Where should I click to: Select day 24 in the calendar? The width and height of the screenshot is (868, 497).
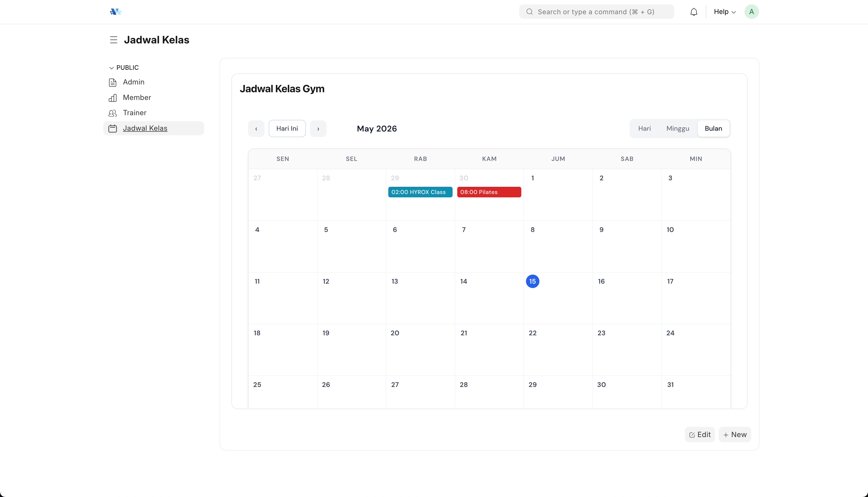pos(670,333)
